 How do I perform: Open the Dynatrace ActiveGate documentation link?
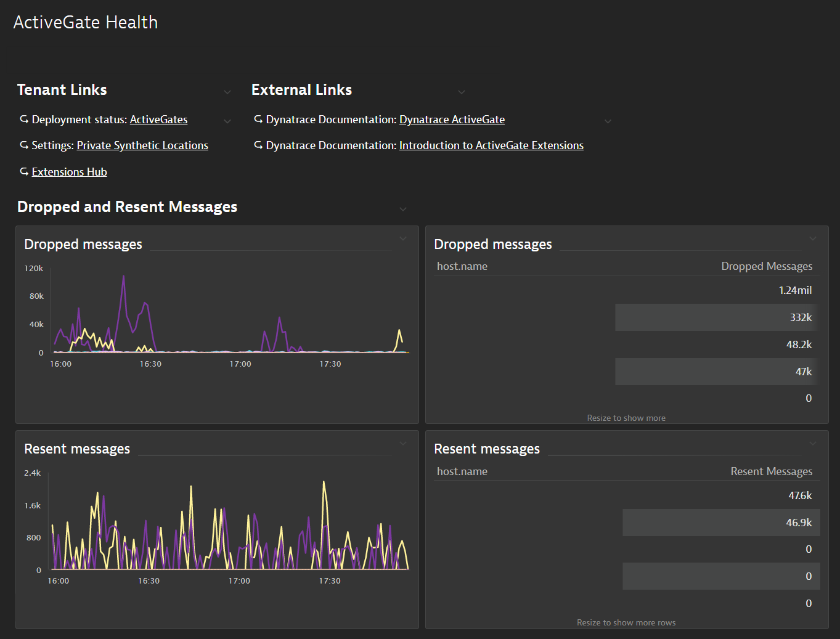coord(452,120)
